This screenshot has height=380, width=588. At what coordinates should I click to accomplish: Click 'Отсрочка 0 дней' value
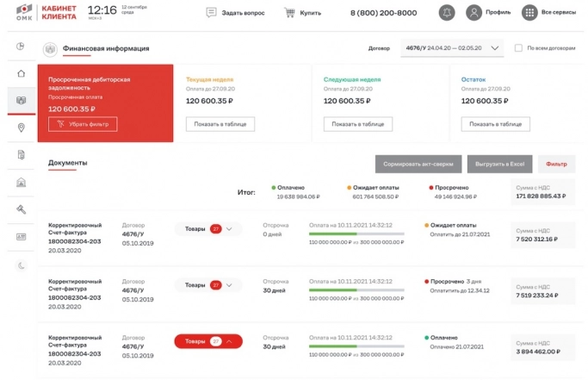point(272,234)
